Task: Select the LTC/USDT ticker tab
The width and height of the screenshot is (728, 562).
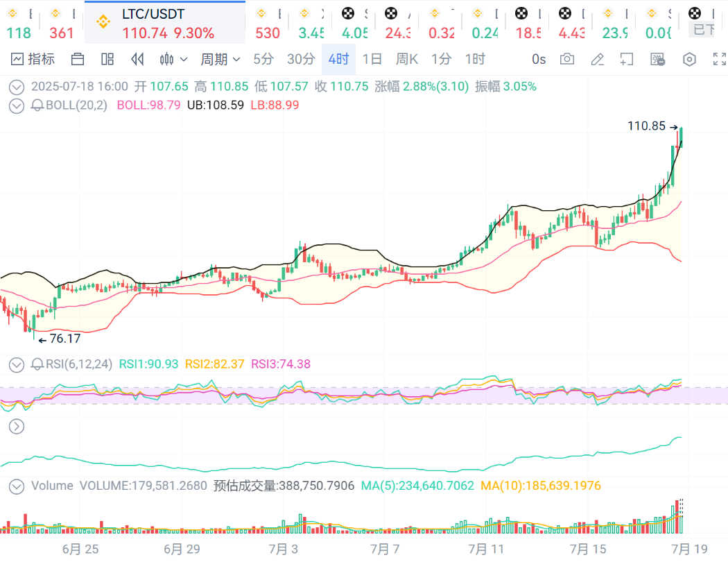Action: pos(165,22)
